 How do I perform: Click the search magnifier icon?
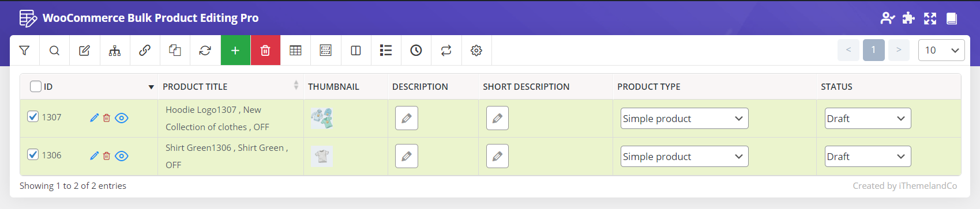pyautogui.click(x=54, y=50)
